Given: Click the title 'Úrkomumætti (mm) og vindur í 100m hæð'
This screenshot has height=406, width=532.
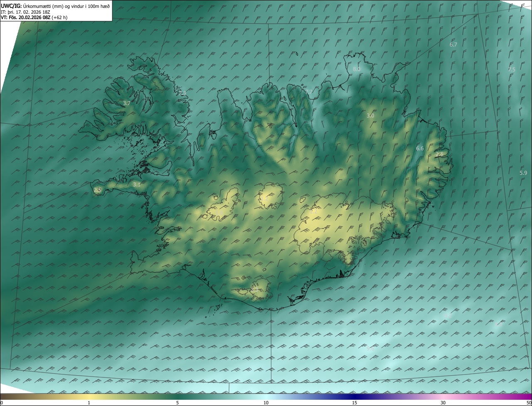Looking at the screenshot, I should pyautogui.click(x=66, y=6).
